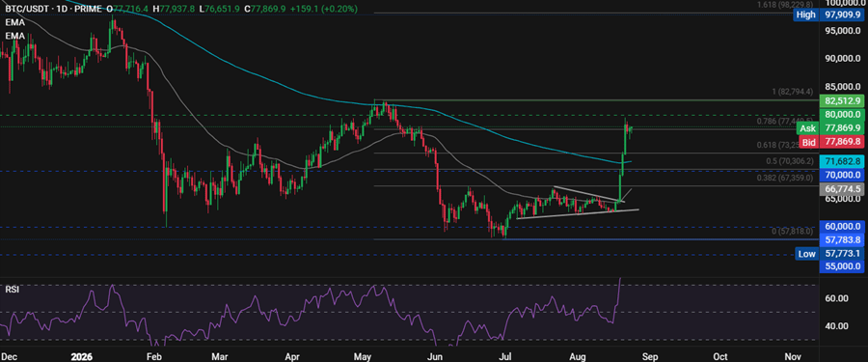Image resolution: width=868 pixels, height=362 pixels.
Task: Click the Nov label on time axis
Action: (x=794, y=356)
